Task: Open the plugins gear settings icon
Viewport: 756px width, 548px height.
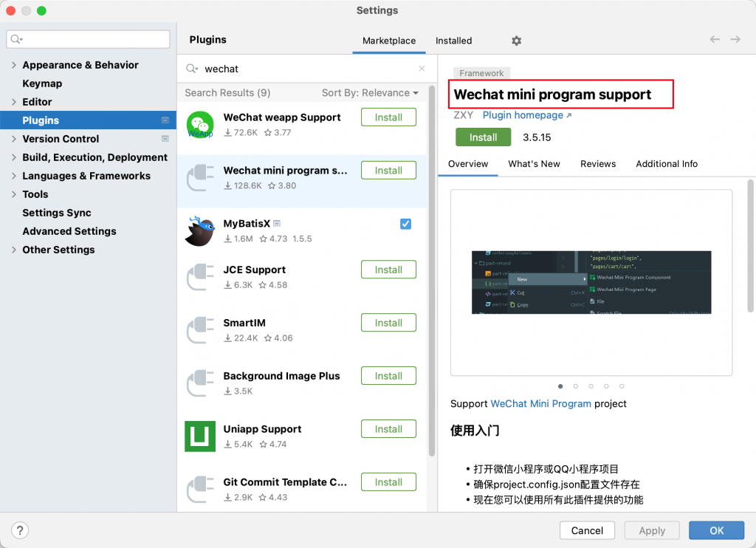Action: pyautogui.click(x=516, y=41)
